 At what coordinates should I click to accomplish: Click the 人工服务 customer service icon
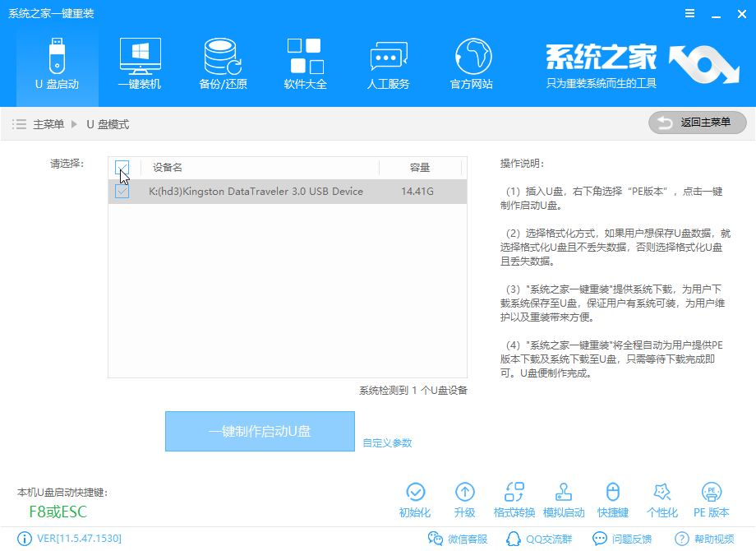388,62
